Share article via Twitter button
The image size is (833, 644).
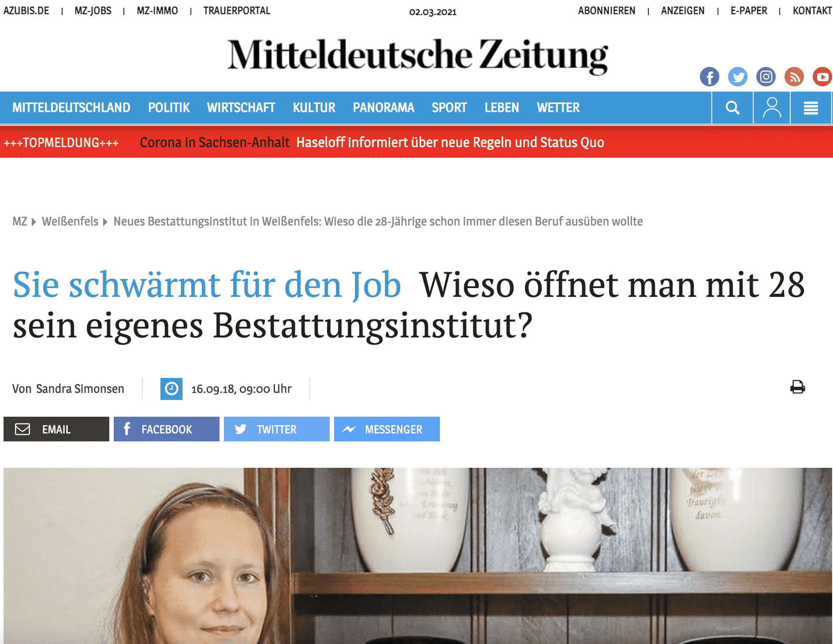[277, 429]
